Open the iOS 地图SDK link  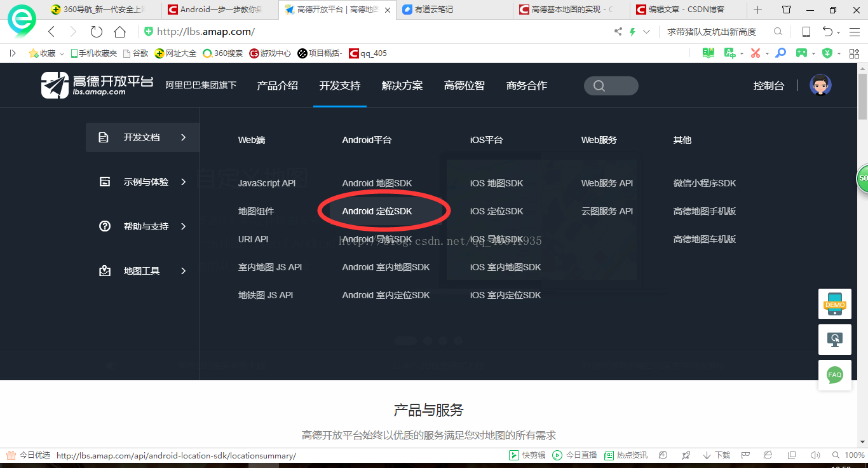pos(497,183)
